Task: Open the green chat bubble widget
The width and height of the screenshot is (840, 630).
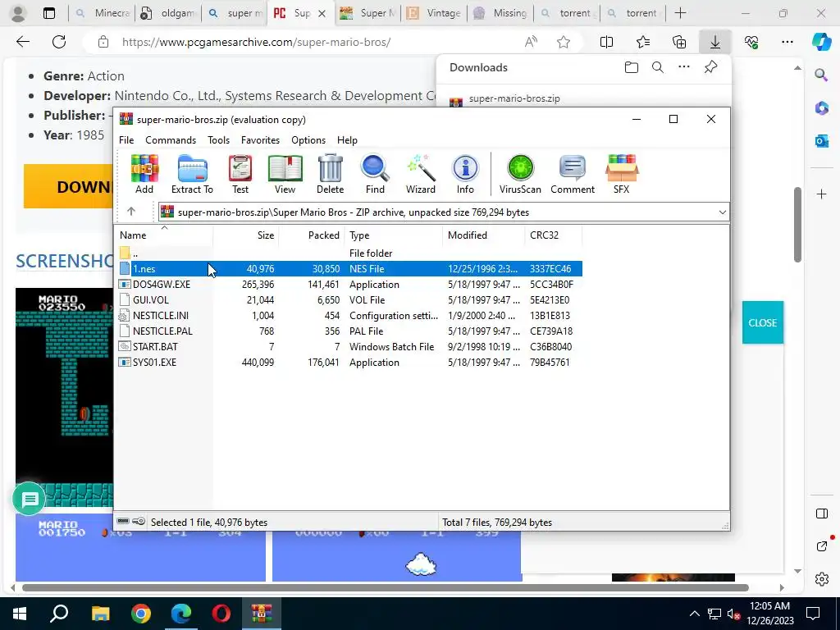Action: click(29, 500)
